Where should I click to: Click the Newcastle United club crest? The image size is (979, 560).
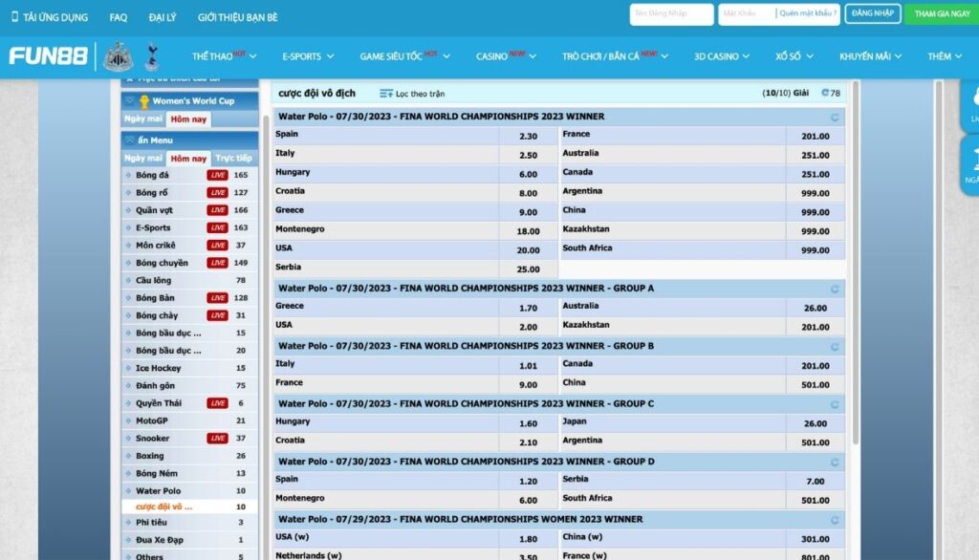click(x=118, y=56)
